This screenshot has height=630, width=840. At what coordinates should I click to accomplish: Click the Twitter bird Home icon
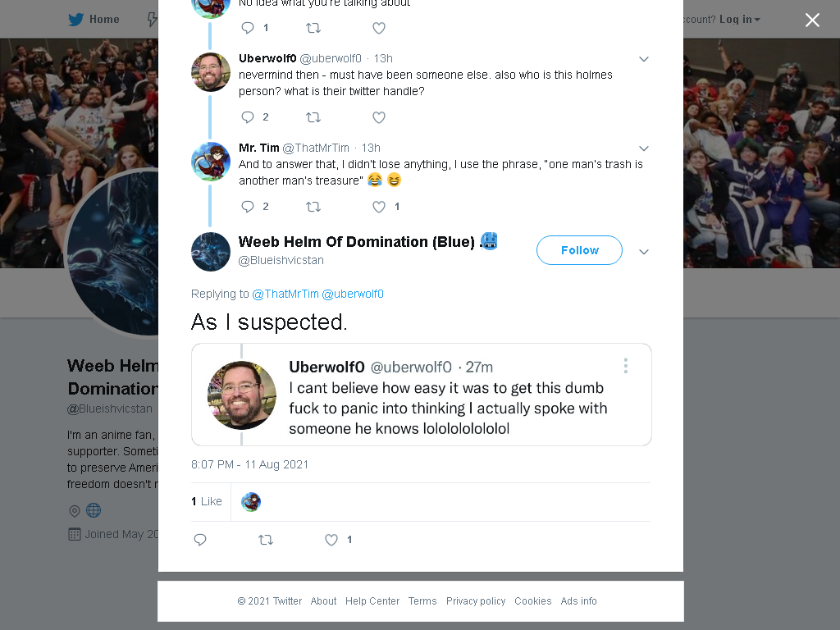(75, 20)
